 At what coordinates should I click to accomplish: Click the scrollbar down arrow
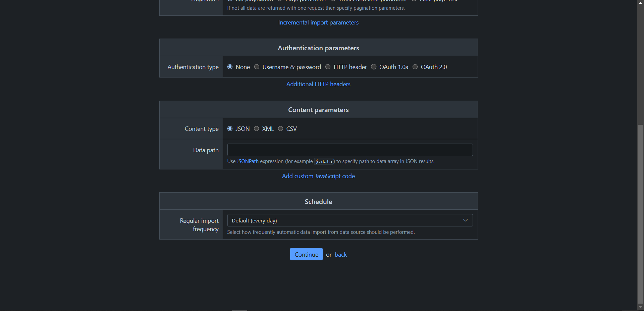(x=640, y=307)
